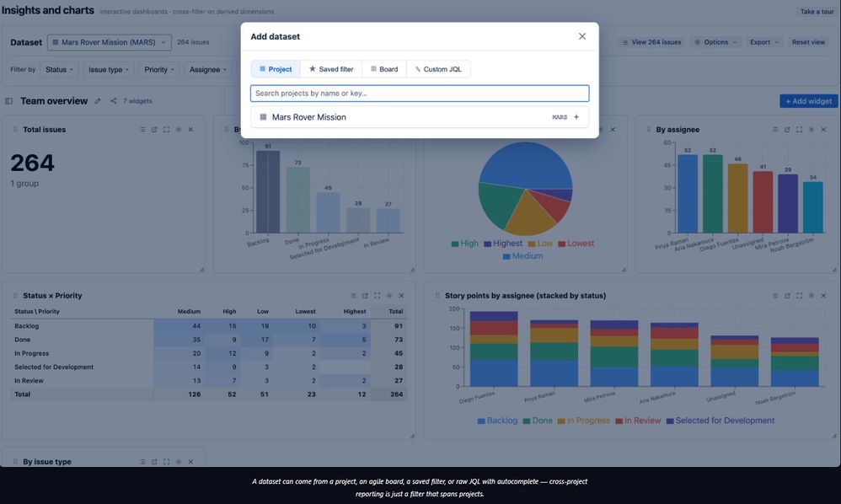Toggle Medium series in pie legend

(x=523, y=256)
